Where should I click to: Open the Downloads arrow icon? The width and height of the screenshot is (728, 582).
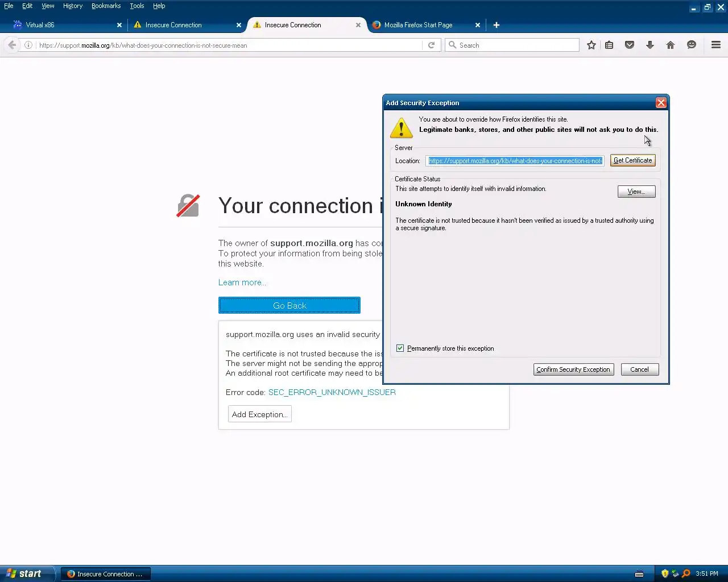pos(650,45)
